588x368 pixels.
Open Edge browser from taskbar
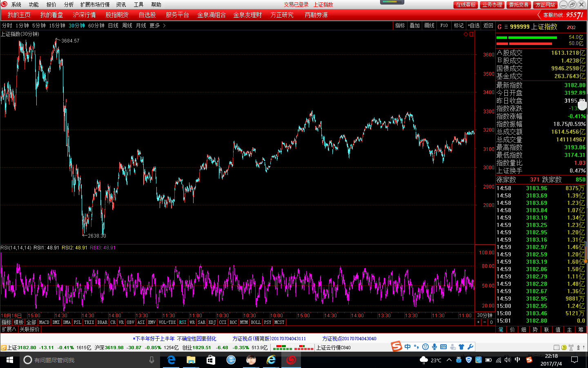point(171,360)
